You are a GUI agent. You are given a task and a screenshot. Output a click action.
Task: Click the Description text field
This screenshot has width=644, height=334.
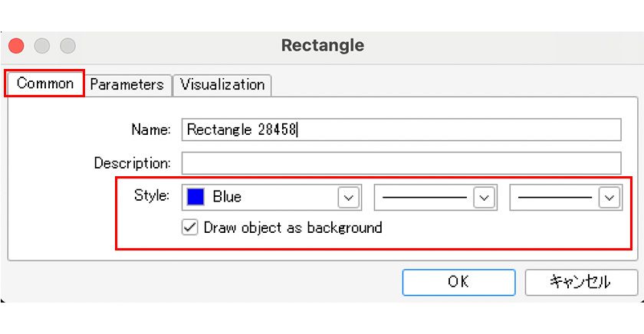coord(401,163)
